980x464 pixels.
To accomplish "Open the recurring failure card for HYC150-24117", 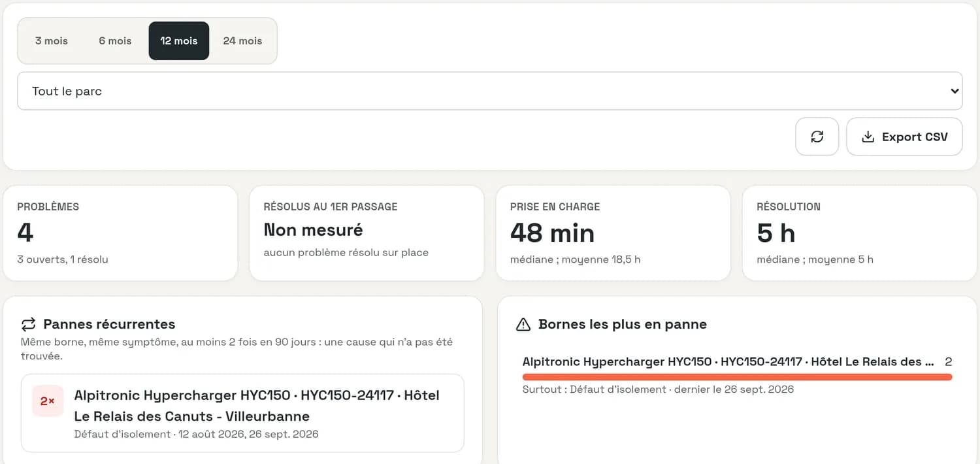I will pos(242,413).
